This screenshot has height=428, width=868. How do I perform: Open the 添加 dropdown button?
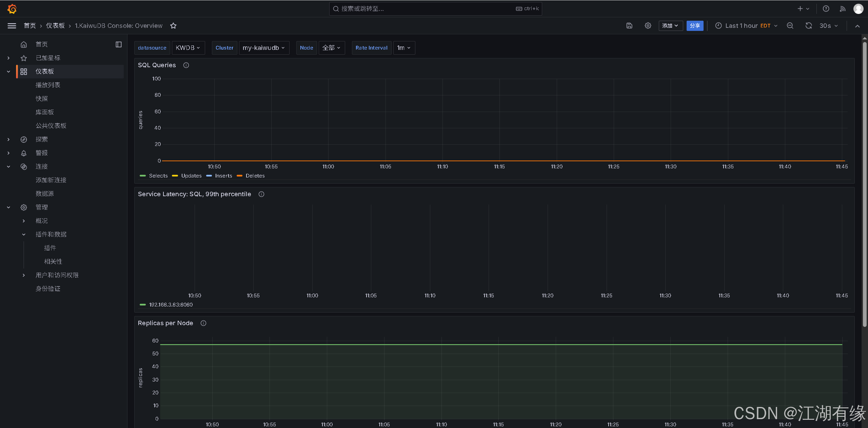(x=670, y=26)
